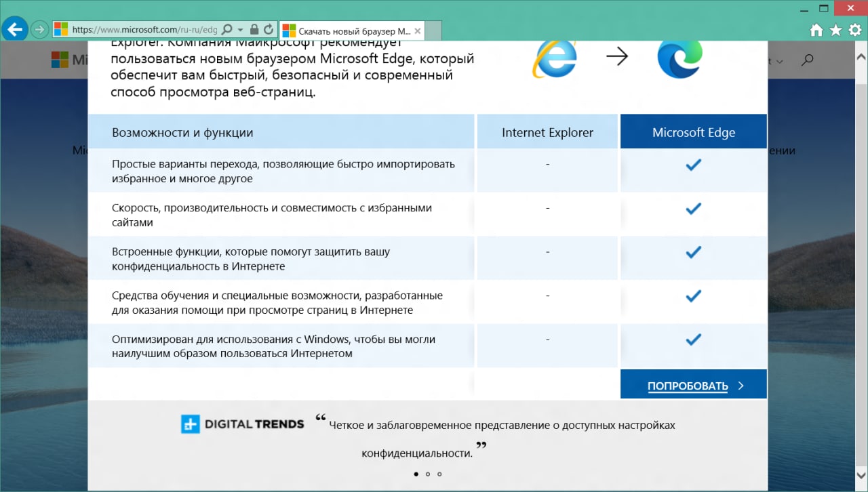This screenshot has width=868, height=492.
Task: Click the 'Оптимизирован для использования с Windows' text
Action: pyautogui.click(x=273, y=346)
